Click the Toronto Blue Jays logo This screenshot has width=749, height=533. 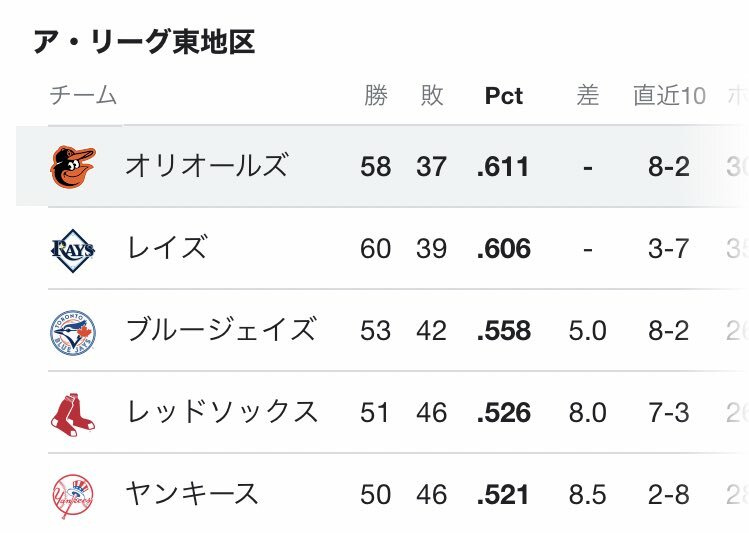[73, 332]
